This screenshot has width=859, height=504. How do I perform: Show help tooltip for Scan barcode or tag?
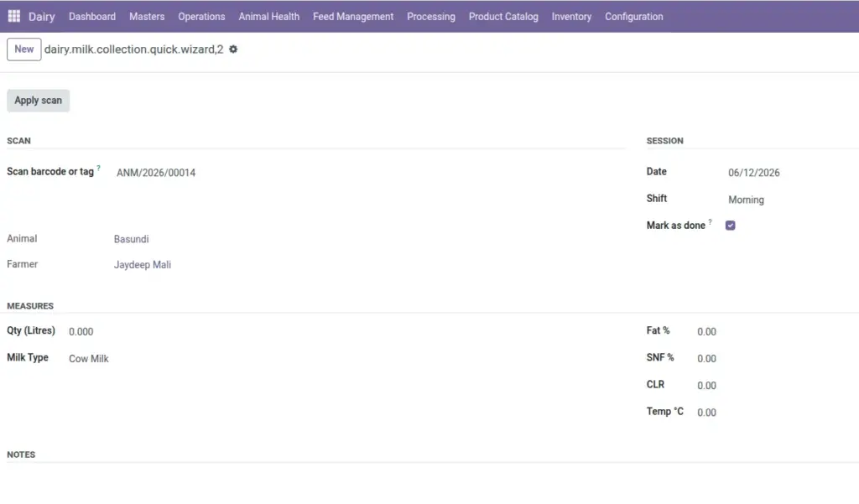[99, 169]
